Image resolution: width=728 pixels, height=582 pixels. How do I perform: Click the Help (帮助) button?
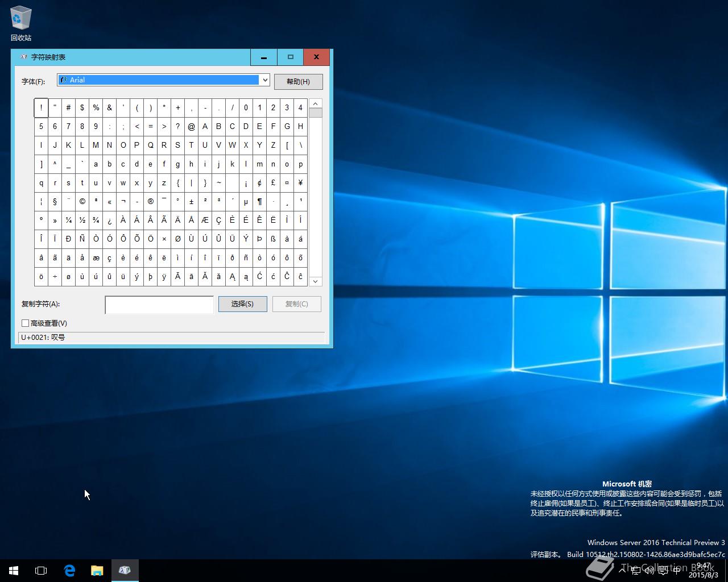point(298,81)
